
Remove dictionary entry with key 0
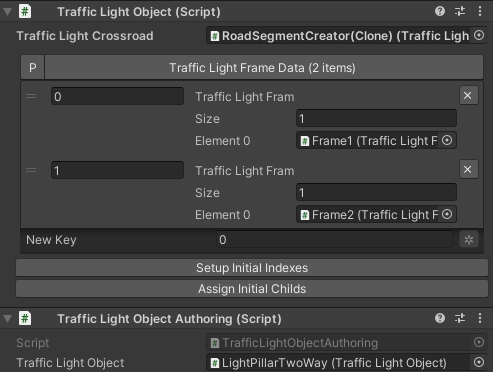(x=468, y=96)
